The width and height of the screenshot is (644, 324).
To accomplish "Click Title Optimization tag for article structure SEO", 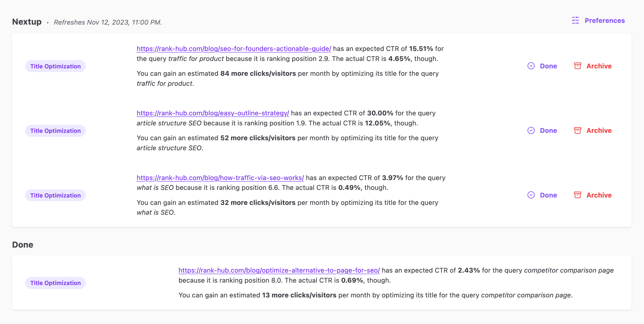I will tap(55, 131).
